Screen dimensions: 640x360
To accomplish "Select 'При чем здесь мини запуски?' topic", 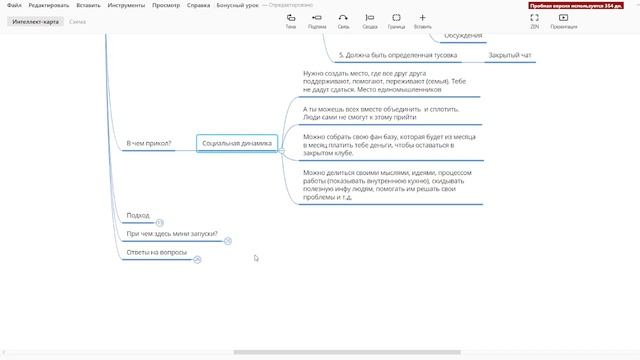I will pos(172,233).
